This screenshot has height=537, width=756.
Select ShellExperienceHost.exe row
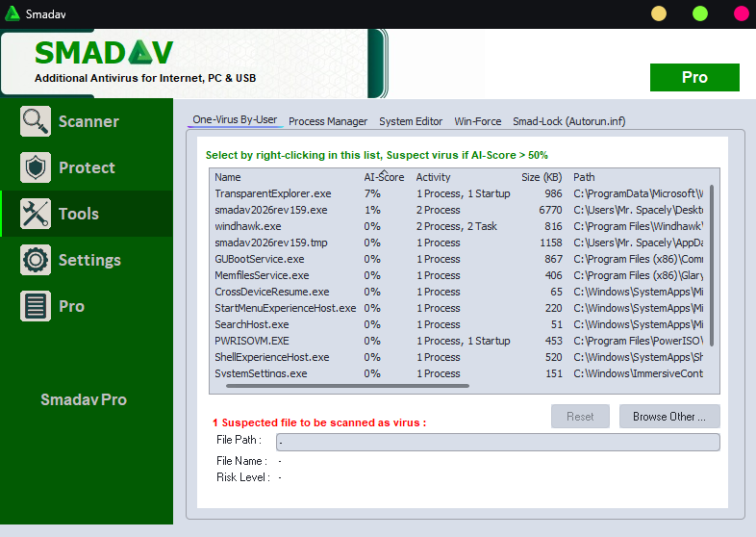(x=458, y=357)
